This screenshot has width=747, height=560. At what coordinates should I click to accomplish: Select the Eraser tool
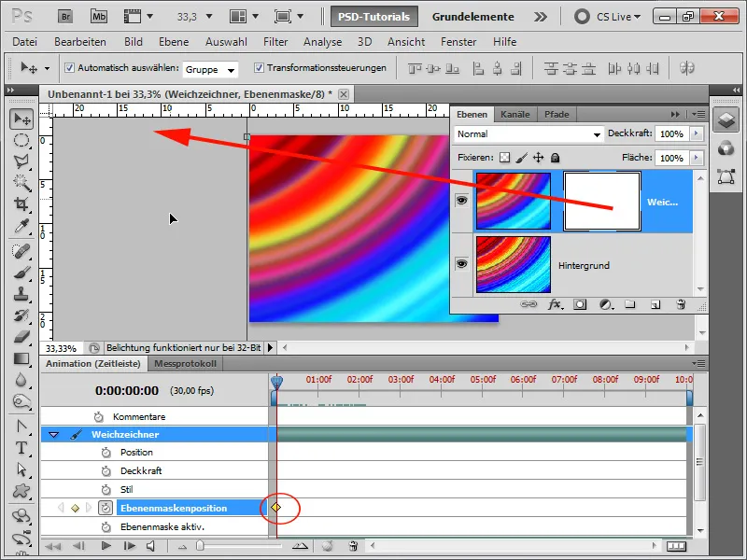pos(21,337)
